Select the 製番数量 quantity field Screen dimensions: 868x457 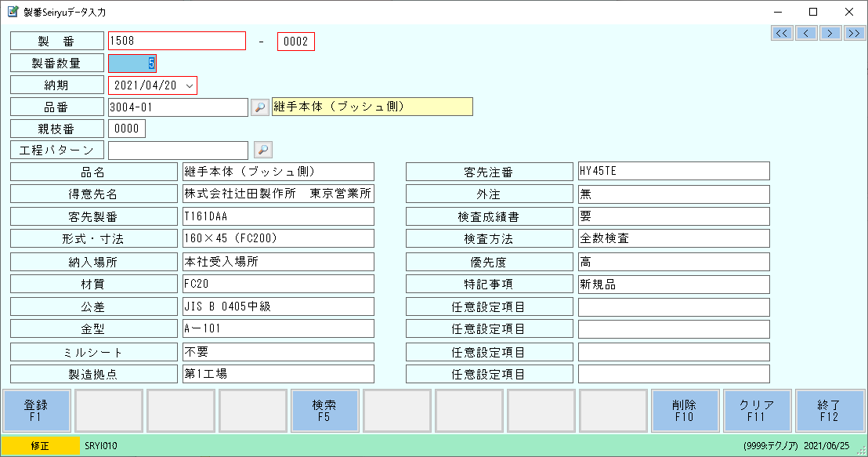(x=132, y=63)
